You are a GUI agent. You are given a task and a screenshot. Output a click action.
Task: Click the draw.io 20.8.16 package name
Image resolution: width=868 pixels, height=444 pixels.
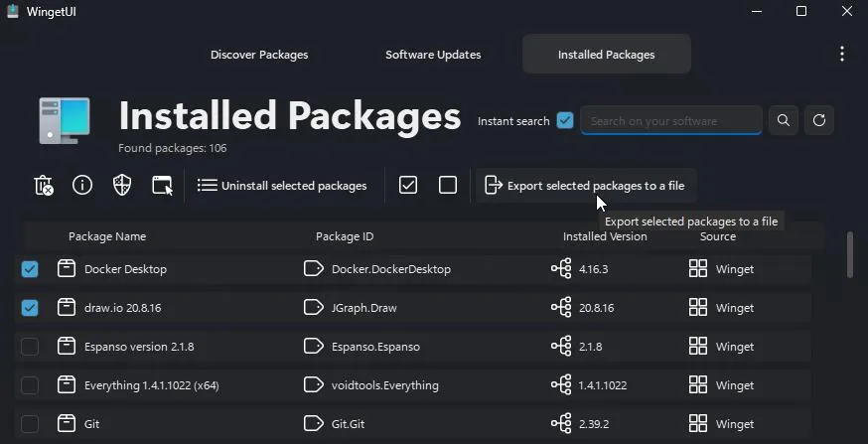coord(123,308)
